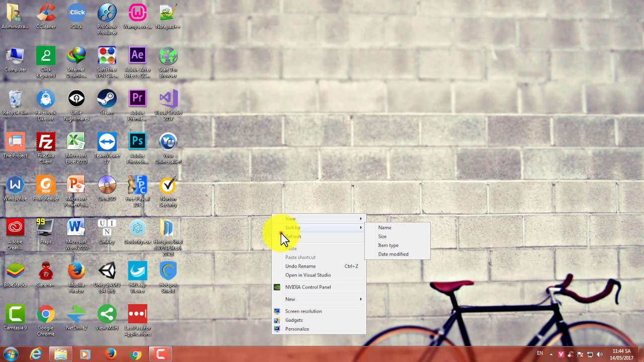Viewport: 644px width, 362px height.
Task: Select the Windscribe desktop icon
Action: [15, 189]
